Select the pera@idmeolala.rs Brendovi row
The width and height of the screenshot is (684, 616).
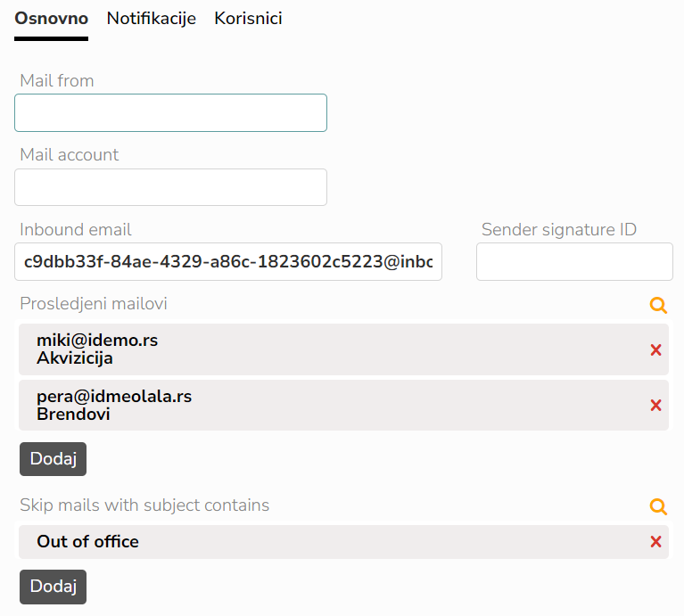pyautogui.click(x=343, y=405)
